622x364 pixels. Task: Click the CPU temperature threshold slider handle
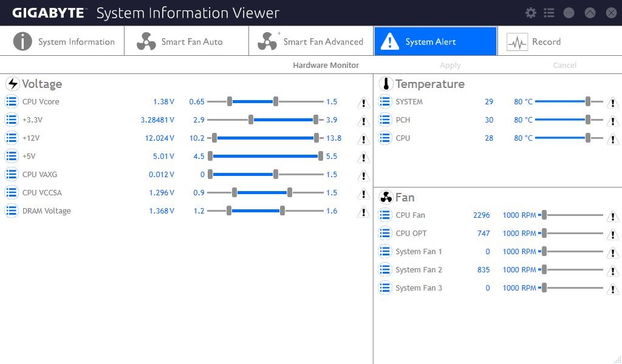pos(588,138)
